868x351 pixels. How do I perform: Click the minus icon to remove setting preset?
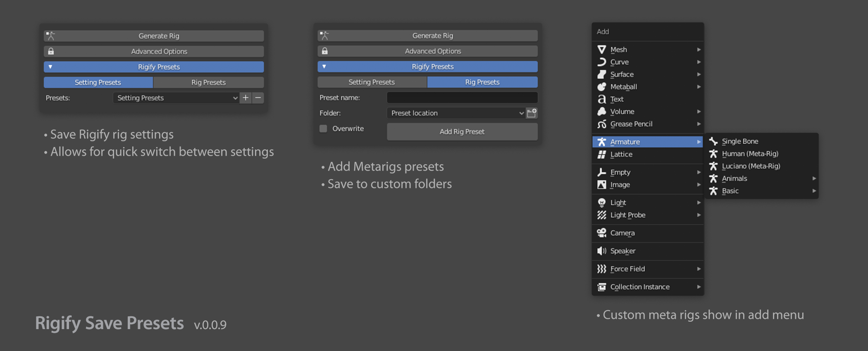point(258,98)
